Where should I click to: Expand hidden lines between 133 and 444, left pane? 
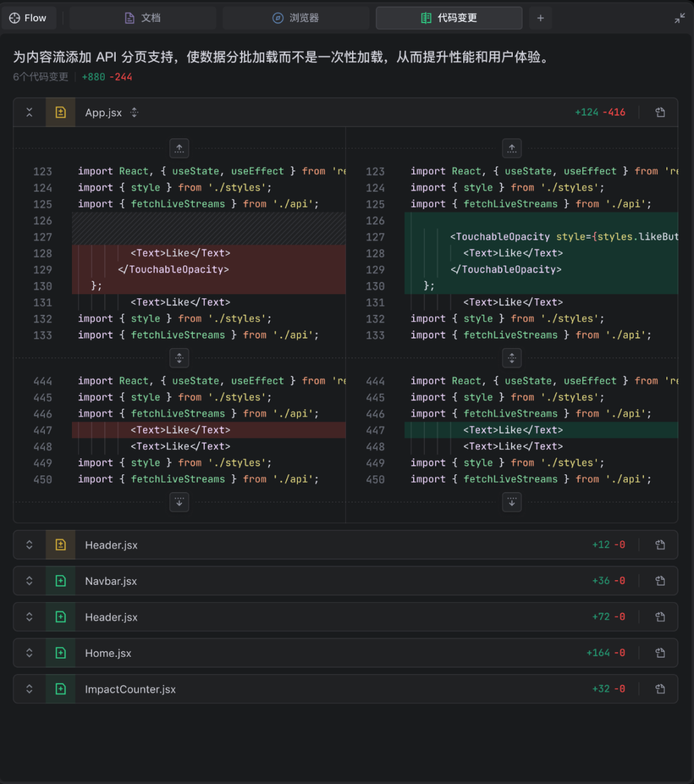(x=179, y=358)
